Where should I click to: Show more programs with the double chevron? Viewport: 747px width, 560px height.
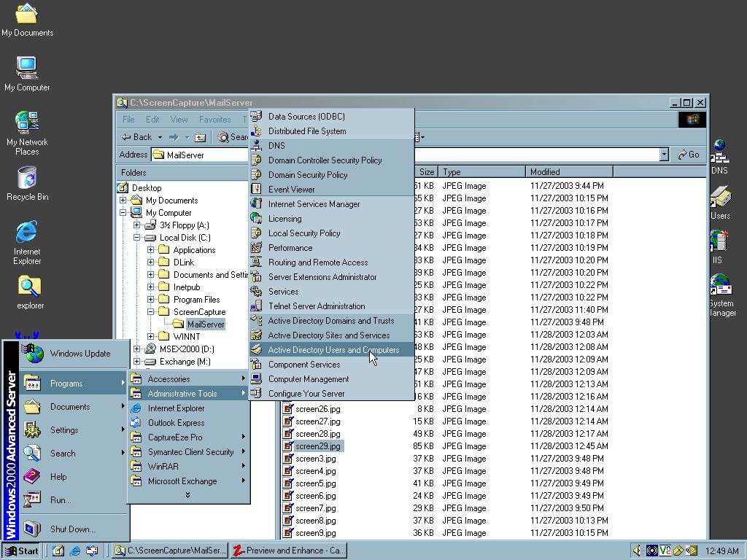(187, 495)
